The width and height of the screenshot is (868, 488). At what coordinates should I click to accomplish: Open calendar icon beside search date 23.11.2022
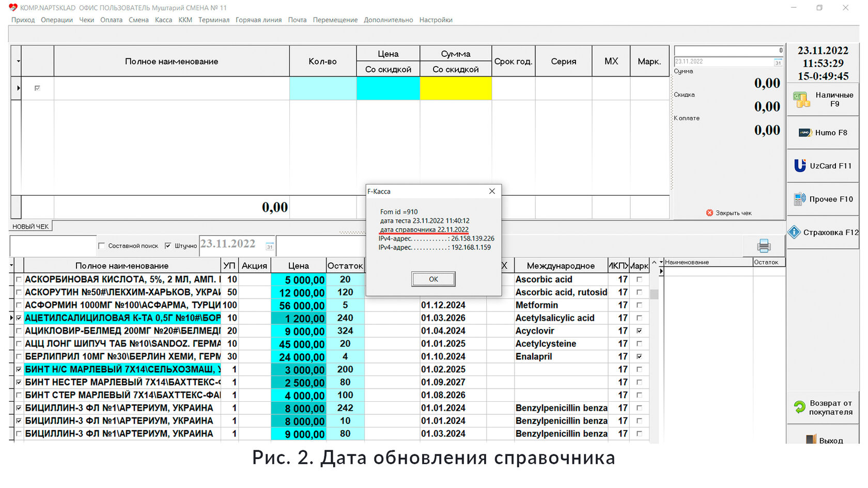click(x=270, y=247)
